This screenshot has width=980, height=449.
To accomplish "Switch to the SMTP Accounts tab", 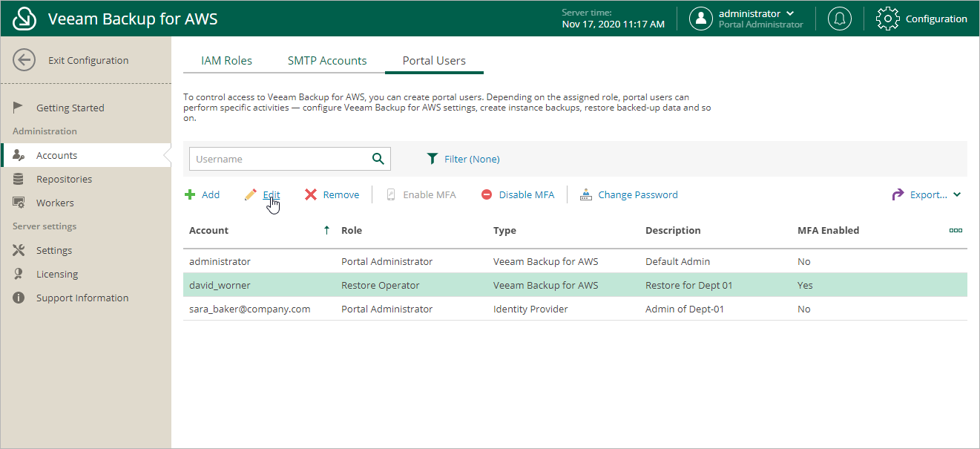I will 327,61.
